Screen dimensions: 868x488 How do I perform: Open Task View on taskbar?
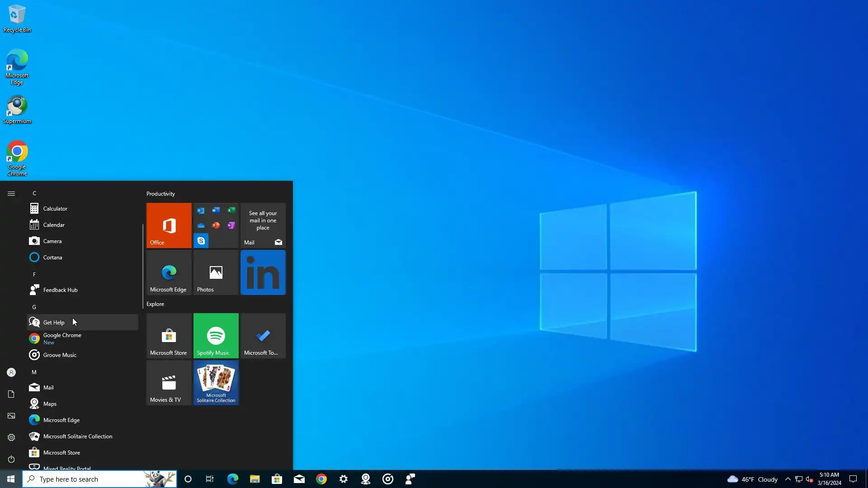(210, 479)
